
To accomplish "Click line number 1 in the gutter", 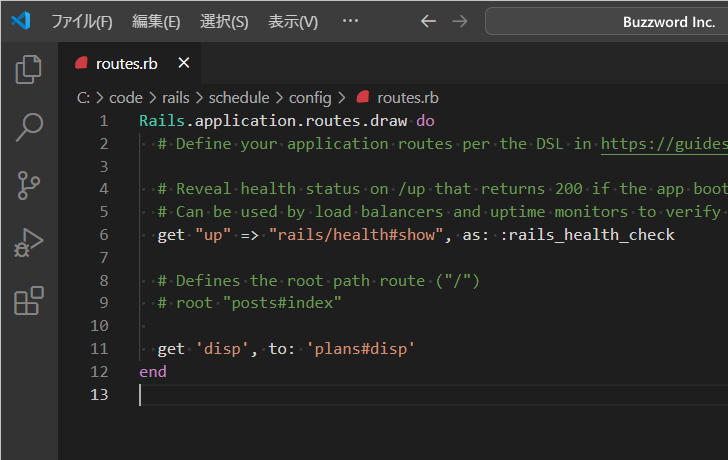I will (x=104, y=121).
